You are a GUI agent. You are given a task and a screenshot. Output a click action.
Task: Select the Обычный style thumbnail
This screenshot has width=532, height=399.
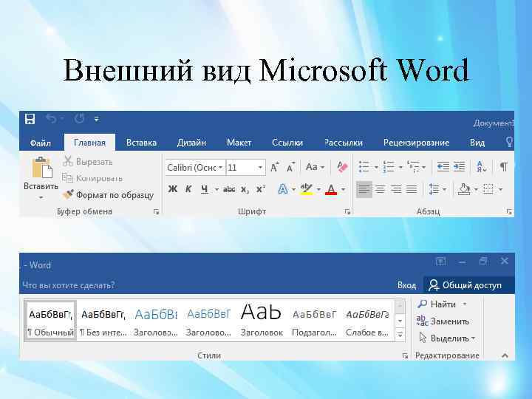(50, 320)
